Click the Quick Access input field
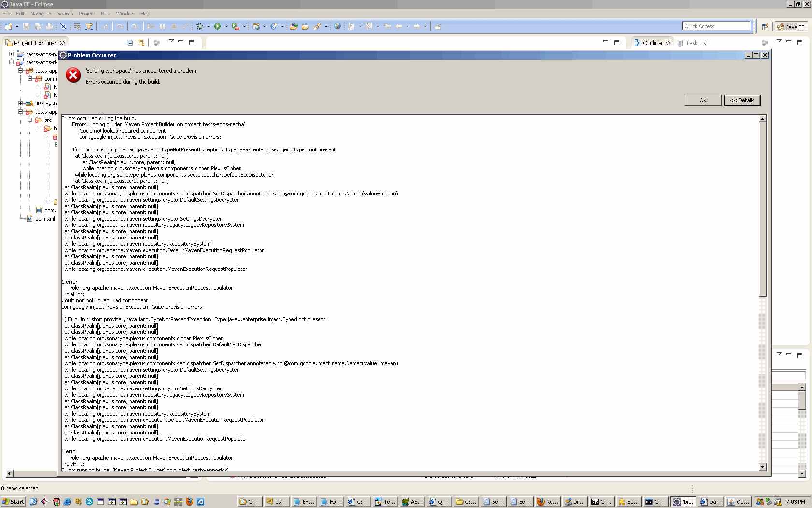 716,26
